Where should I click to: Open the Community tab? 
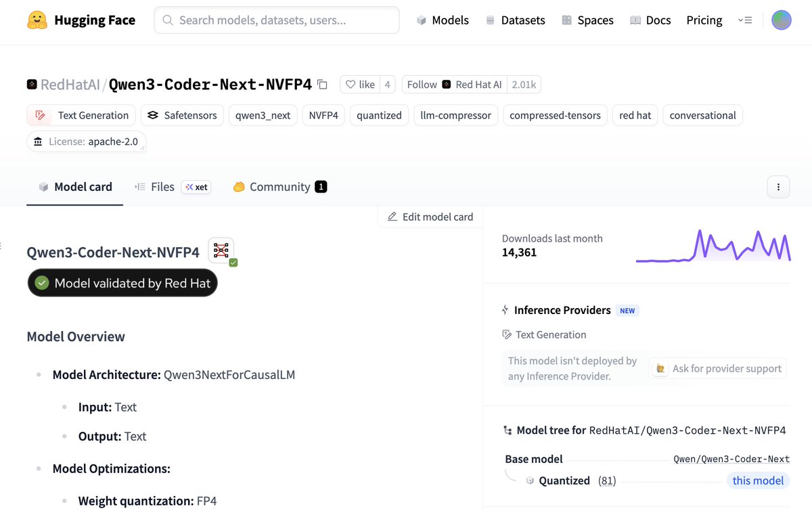coord(280,187)
